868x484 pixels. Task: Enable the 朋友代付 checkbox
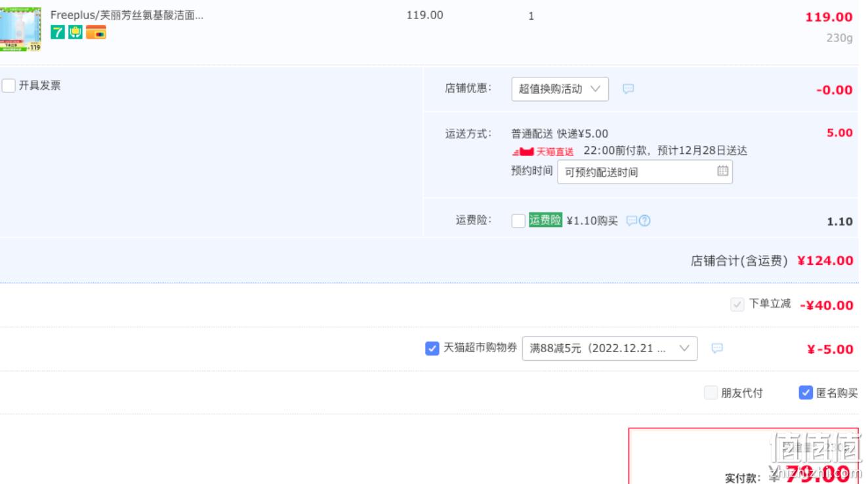click(711, 393)
